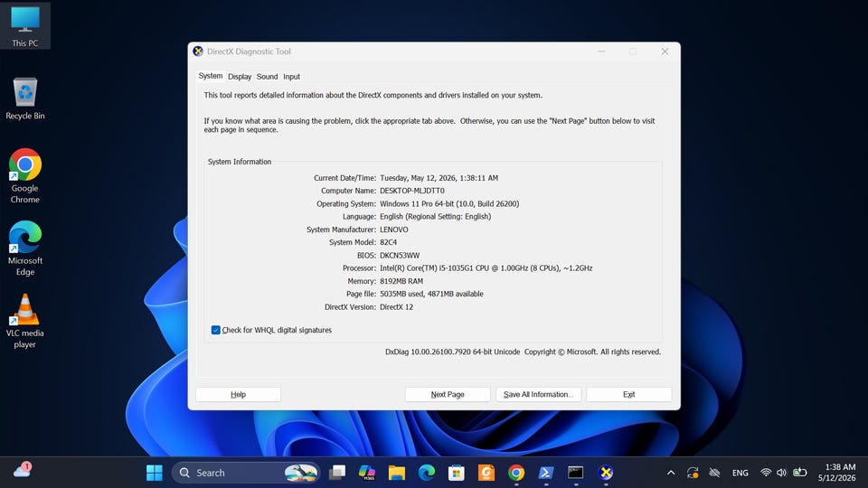
Task: Click the crossed-out cloud tray icon
Action: [x=714, y=473]
